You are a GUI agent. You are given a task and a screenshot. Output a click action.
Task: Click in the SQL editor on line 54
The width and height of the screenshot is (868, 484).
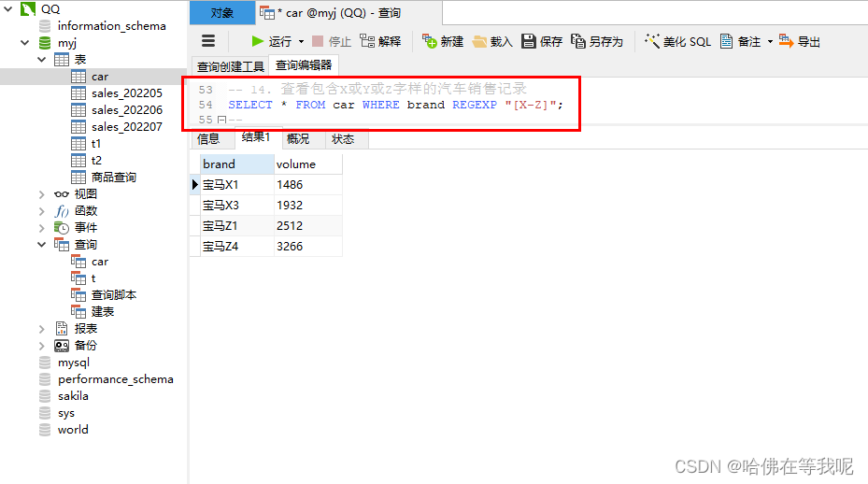click(x=395, y=105)
